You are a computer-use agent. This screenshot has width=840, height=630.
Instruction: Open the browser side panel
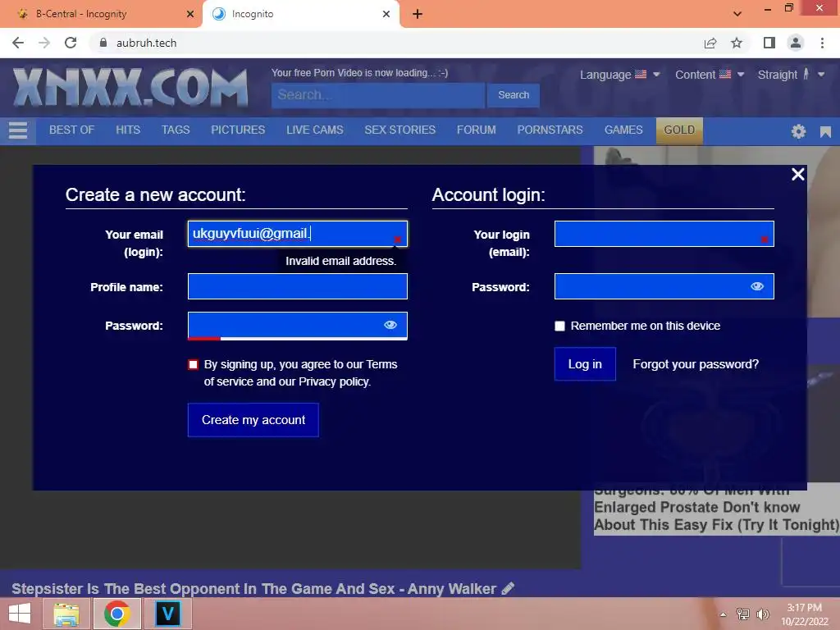pyautogui.click(x=769, y=43)
